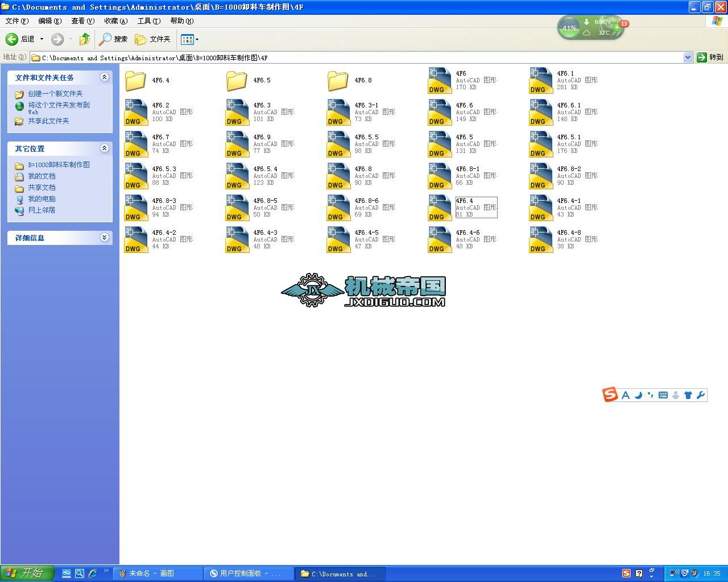Open the 收藏(A) menu

(115, 21)
